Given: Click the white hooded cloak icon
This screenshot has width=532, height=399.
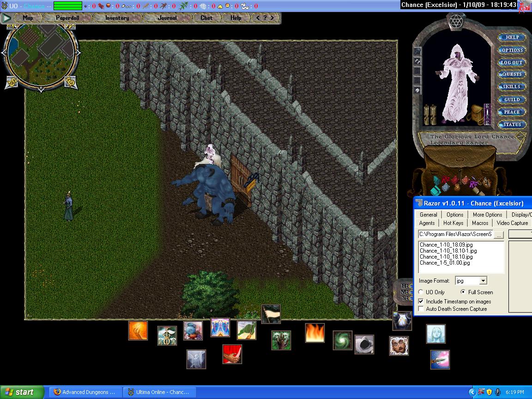Looking at the screenshot, I should point(364,345).
